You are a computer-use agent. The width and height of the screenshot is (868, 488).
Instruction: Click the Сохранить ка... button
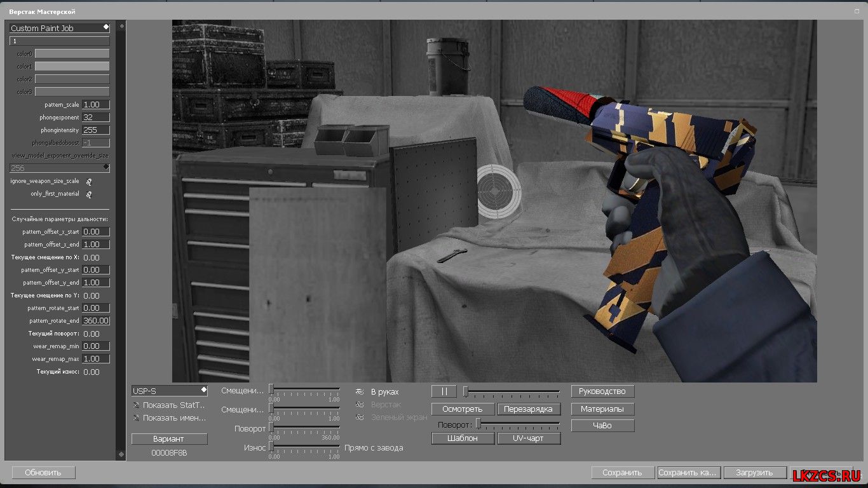(689, 473)
